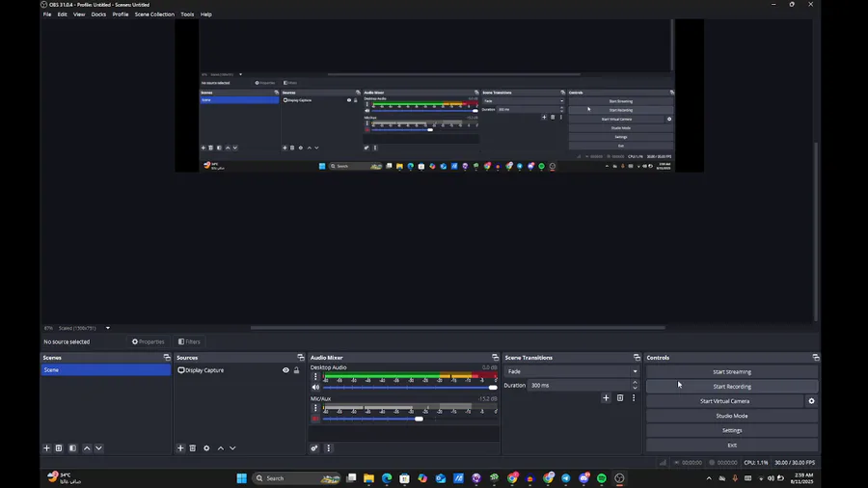
Task: Undock the Scenes panel
Action: (x=167, y=358)
